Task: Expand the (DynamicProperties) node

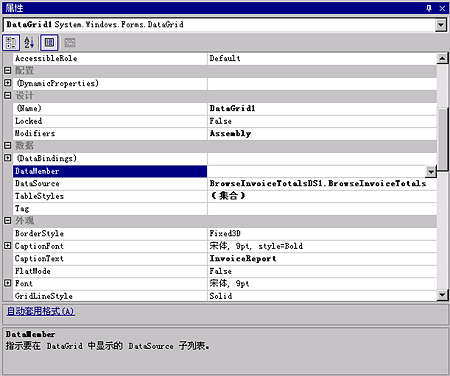Action: tap(8, 82)
